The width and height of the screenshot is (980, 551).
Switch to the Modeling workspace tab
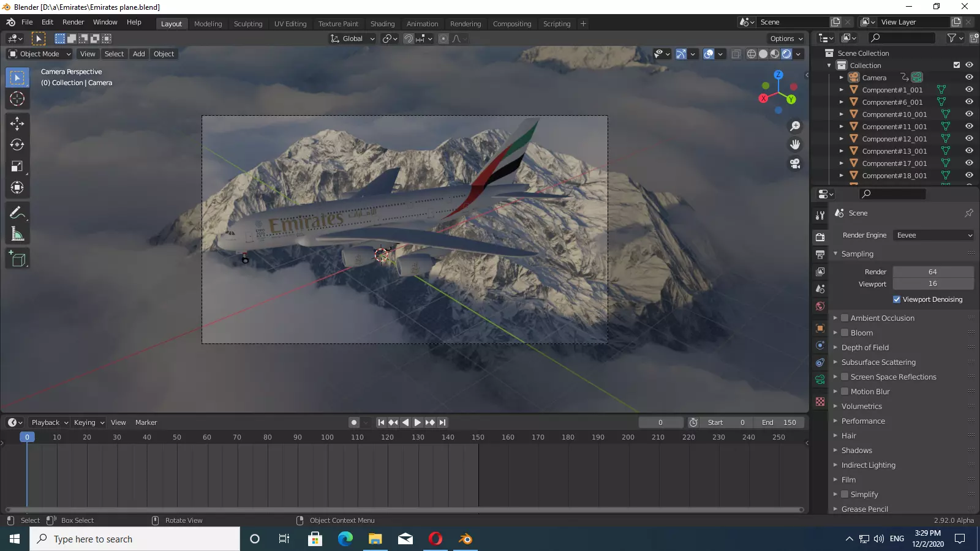coord(208,24)
